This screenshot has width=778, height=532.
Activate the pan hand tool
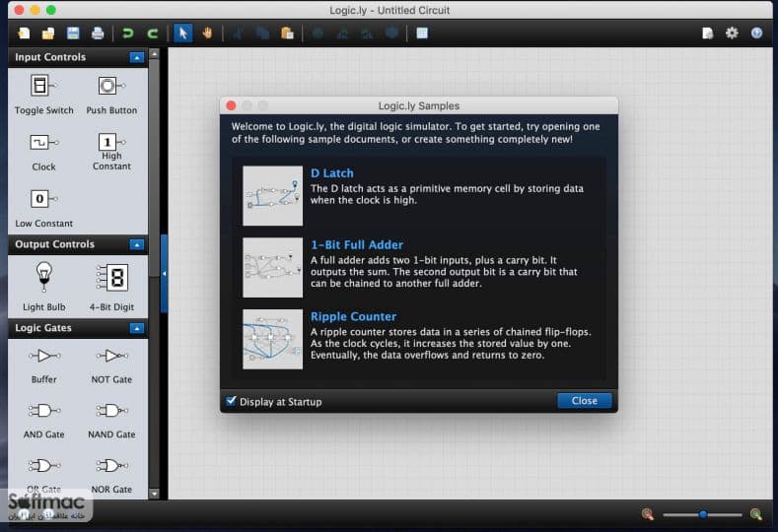tap(207, 33)
